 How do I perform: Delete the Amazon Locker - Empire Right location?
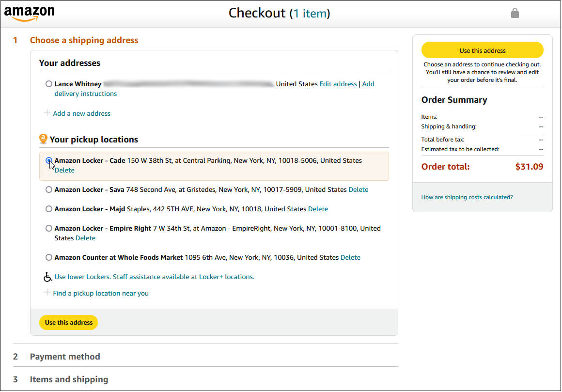coord(85,238)
